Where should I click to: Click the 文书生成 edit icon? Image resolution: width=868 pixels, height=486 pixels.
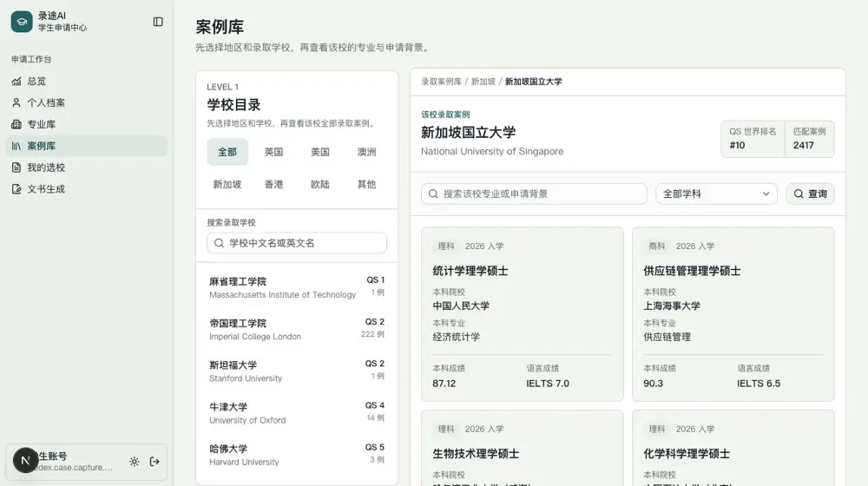click(16, 189)
